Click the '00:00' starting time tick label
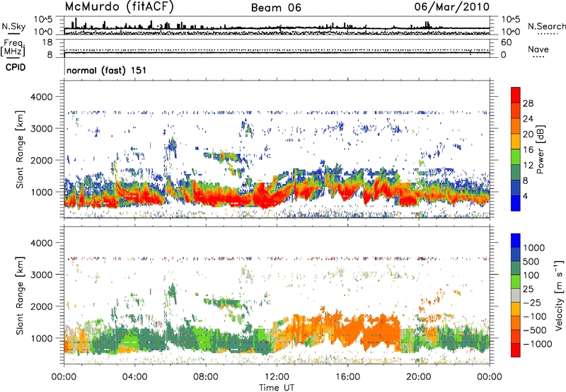The width and height of the screenshot is (566, 392). click(64, 377)
